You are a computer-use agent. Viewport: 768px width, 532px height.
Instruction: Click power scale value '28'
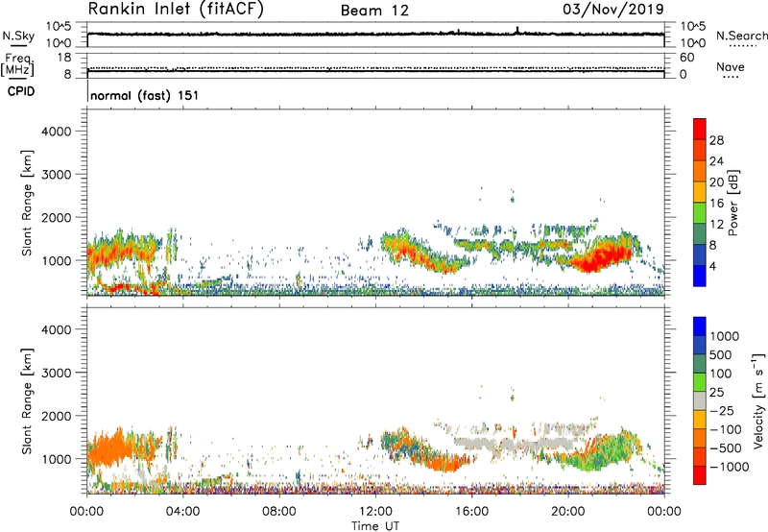[716, 140]
